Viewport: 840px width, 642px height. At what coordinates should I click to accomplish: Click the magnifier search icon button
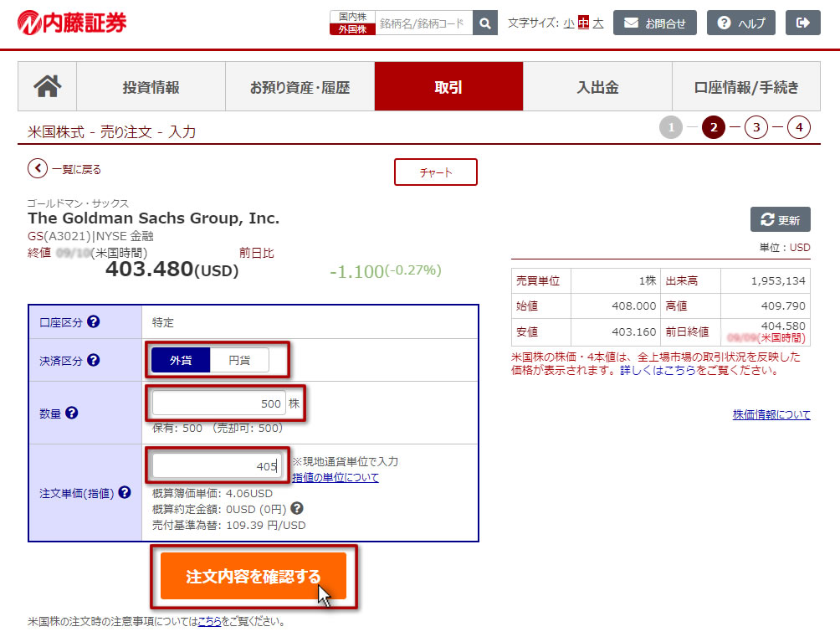coord(484,23)
